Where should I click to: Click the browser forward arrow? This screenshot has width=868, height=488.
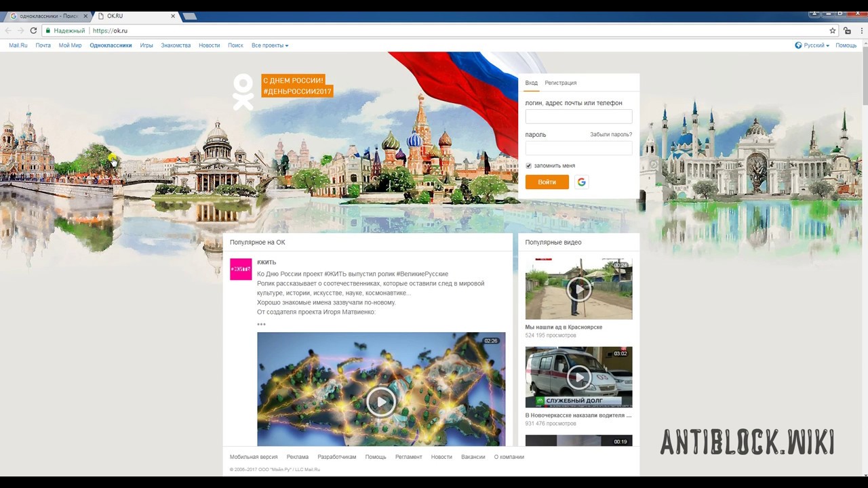[20, 30]
